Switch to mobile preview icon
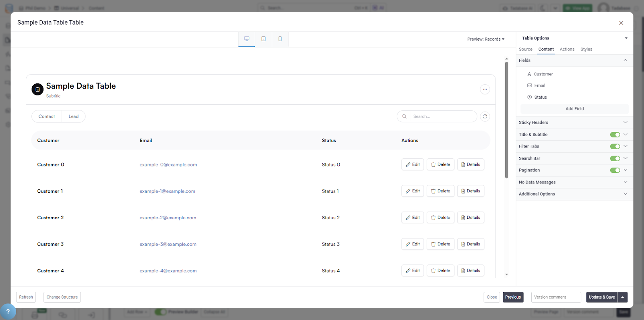Image resolution: width=644 pixels, height=320 pixels. point(280,39)
